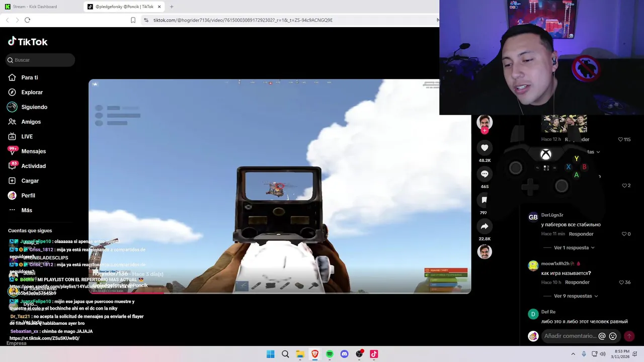644x362 pixels.
Task: Click the microphone tray icon
Action: 584,354
